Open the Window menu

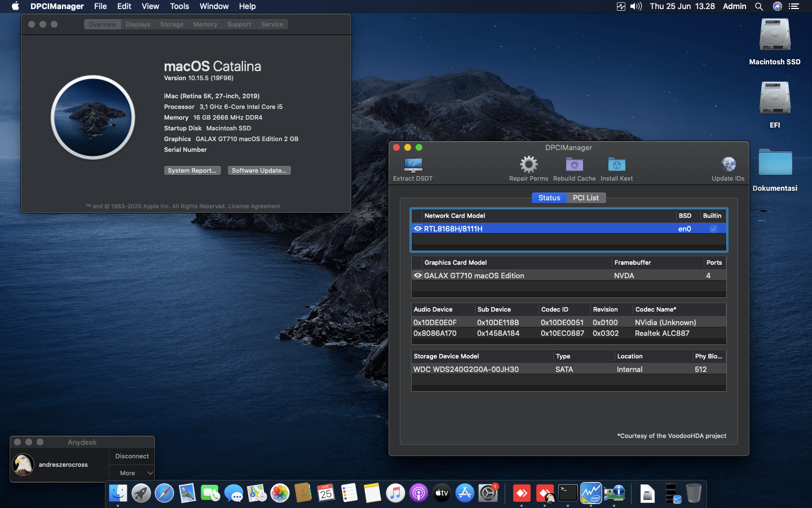pyautogui.click(x=214, y=6)
